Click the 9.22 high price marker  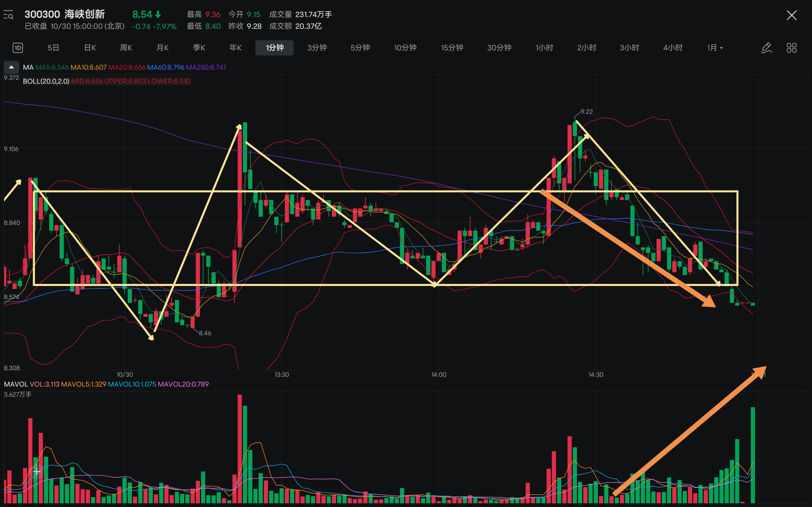(x=586, y=111)
